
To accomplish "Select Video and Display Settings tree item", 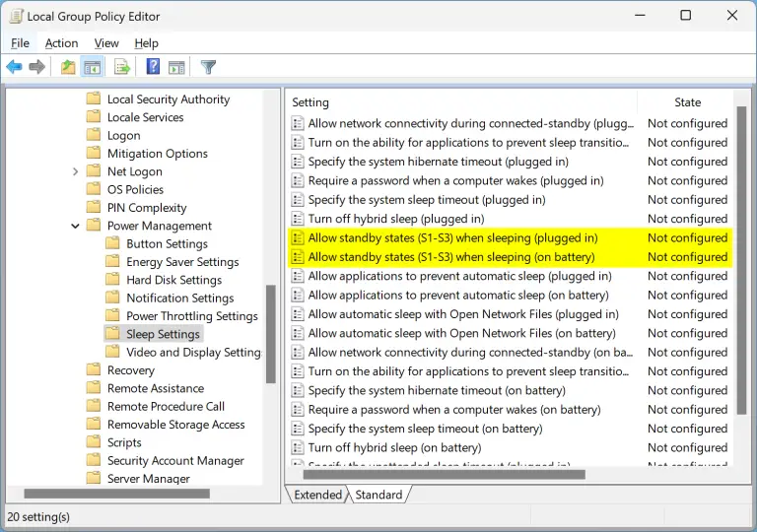I will (x=193, y=352).
